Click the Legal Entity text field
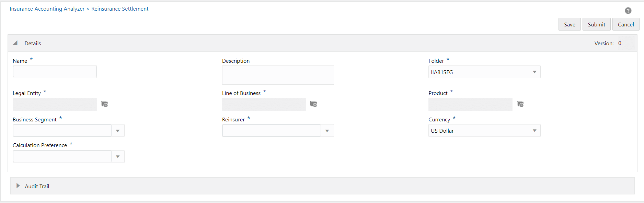Viewport: 644px width, 203px height. (x=55, y=104)
